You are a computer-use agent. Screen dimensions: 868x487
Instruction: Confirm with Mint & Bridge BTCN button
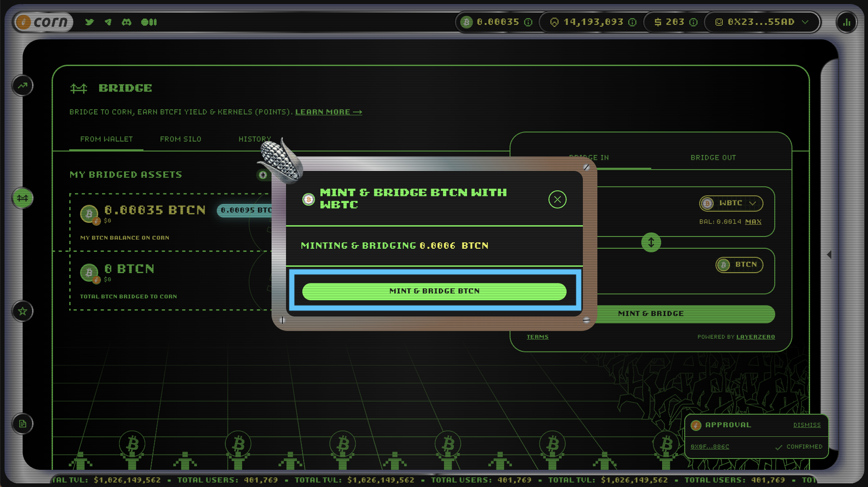[x=434, y=291]
